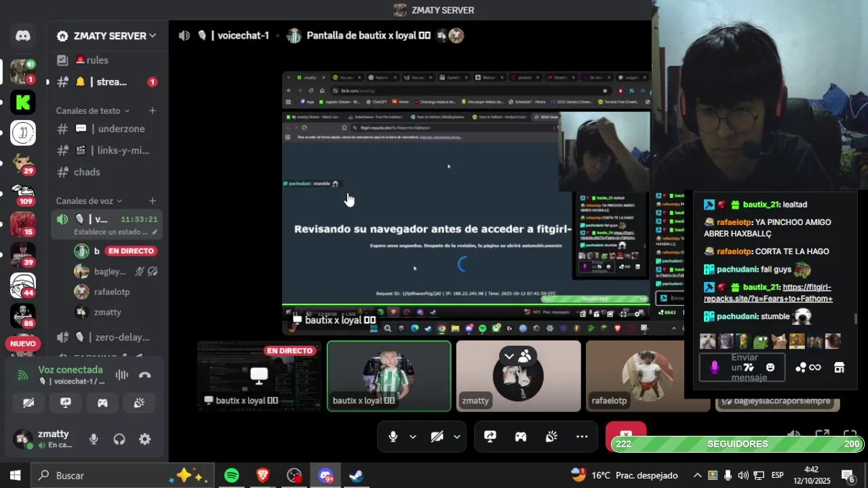This screenshot has width=868, height=488.
Task: Open voice connection signal icon
Action: click(22, 375)
